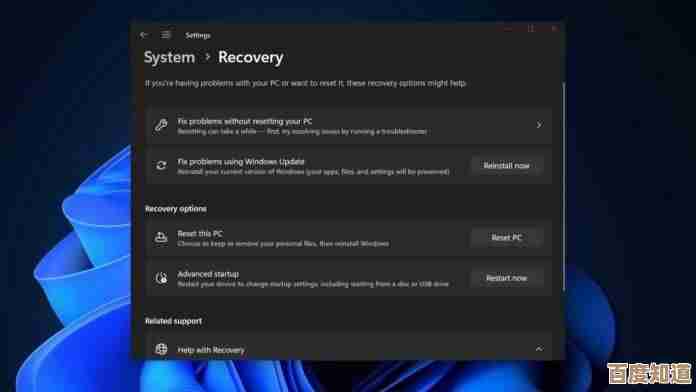Screen dimensions: 696x392
Task: Go back with the Settings back arrow
Action: 144,35
